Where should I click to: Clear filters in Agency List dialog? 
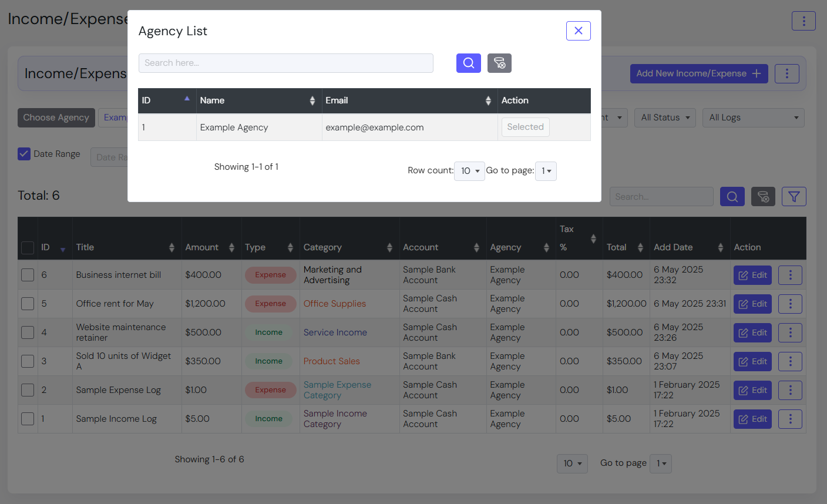(x=499, y=63)
